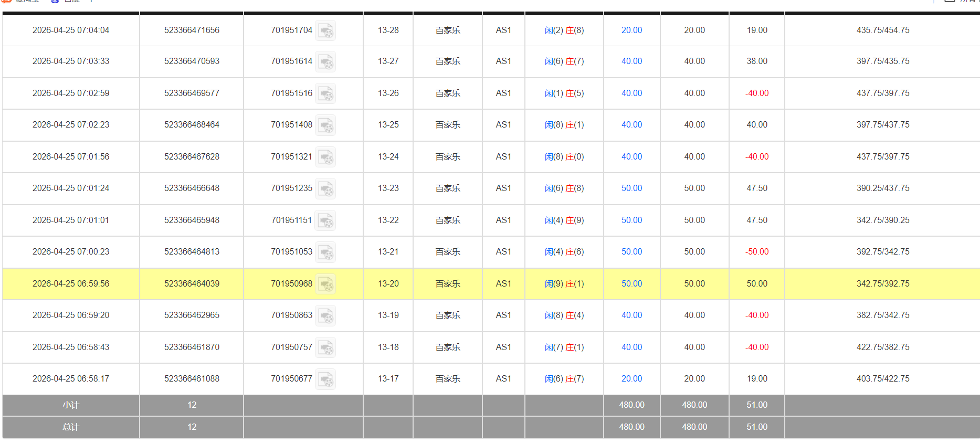View video replay for round 701950677

(x=325, y=379)
